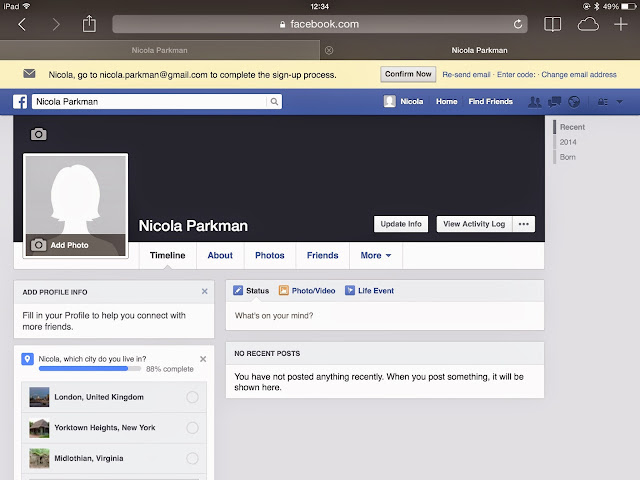Image resolution: width=640 pixels, height=480 pixels.
Task: Click View Activity Log button
Action: (474, 224)
